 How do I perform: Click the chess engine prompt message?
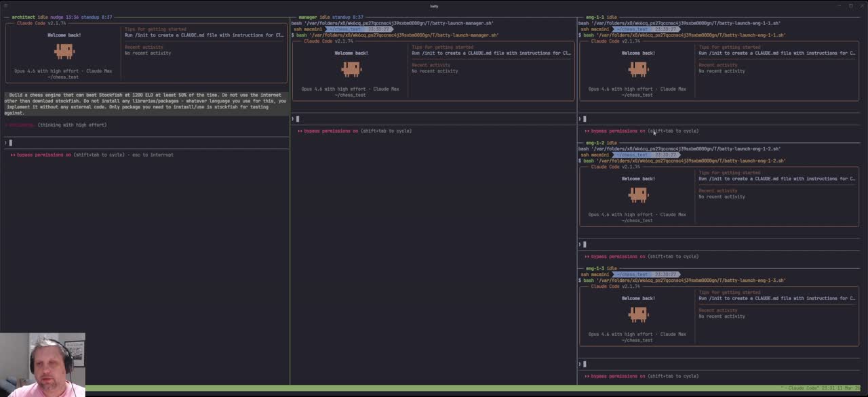[x=146, y=104]
